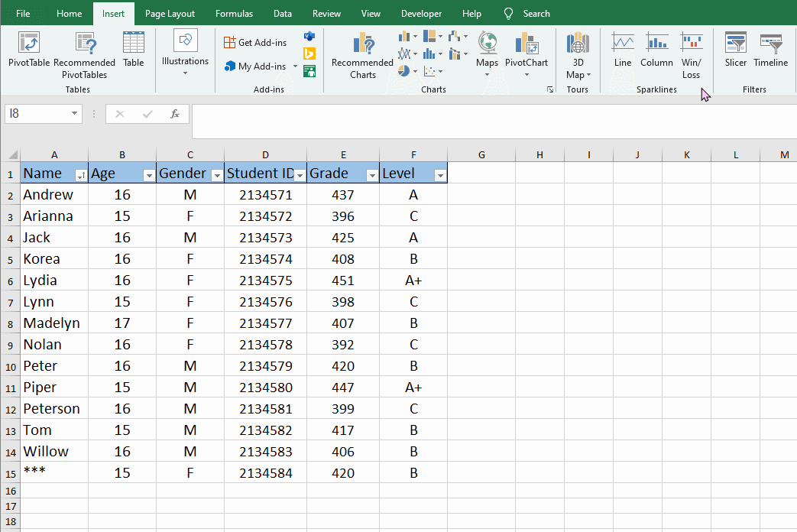Viewport: 797px width, 532px height.
Task: Insert a Timeline filter
Action: pyautogui.click(x=770, y=50)
